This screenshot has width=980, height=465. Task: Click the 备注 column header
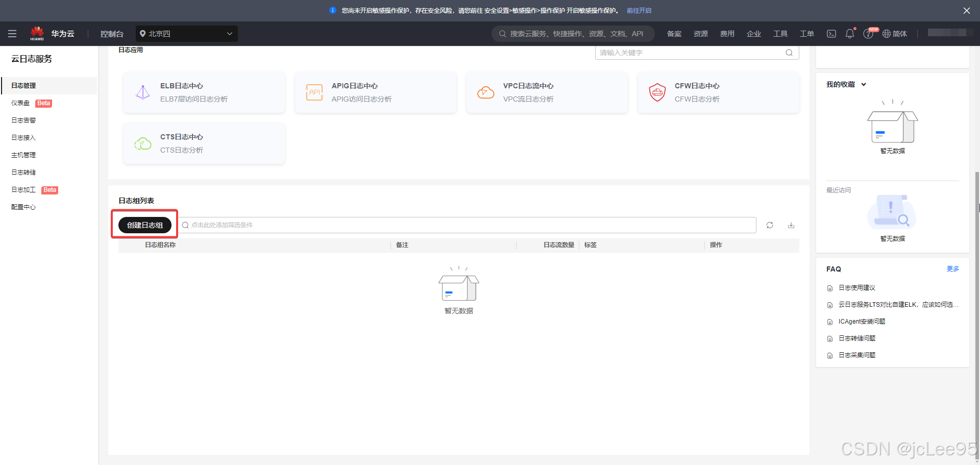tap(402, 245)
